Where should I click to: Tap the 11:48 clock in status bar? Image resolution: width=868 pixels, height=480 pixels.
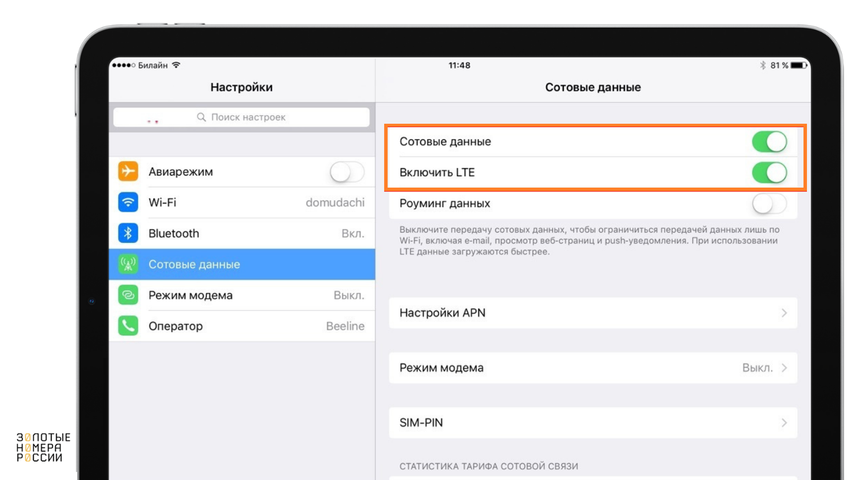coord(459,65)
